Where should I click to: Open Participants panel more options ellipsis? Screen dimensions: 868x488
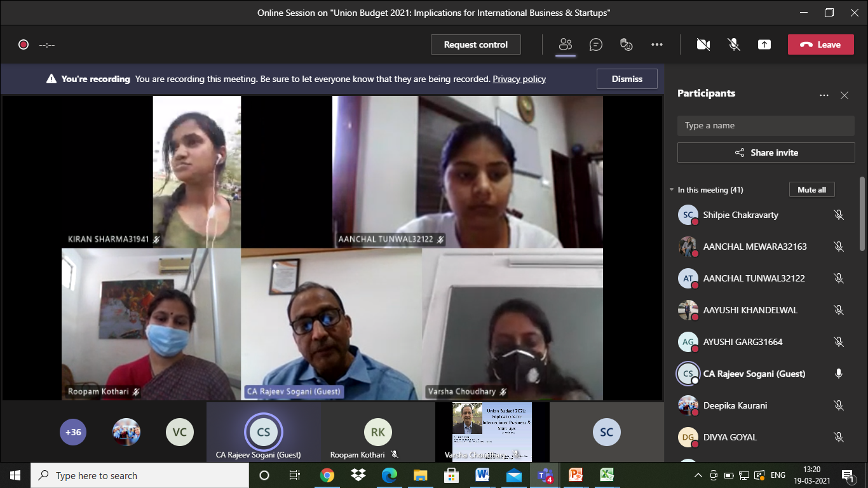coord(824,95)
